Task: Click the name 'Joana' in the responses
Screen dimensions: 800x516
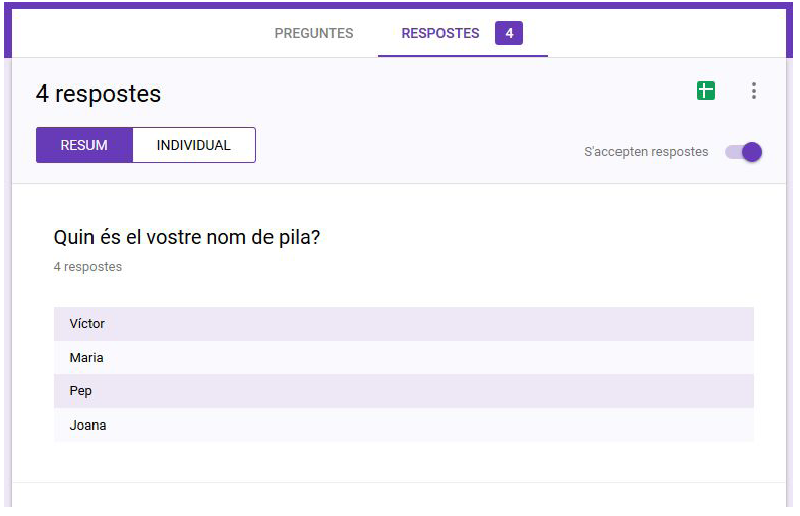Action: point(88,425)
